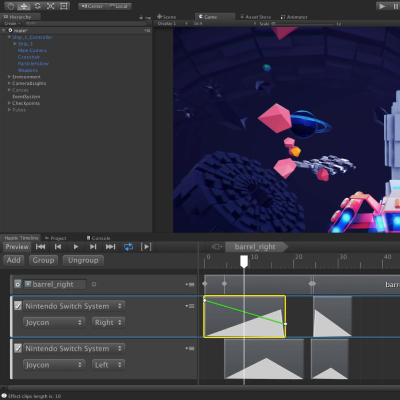
Task: Select Main Camera in the Hierarchy
Action: click(x=32, y=50)
